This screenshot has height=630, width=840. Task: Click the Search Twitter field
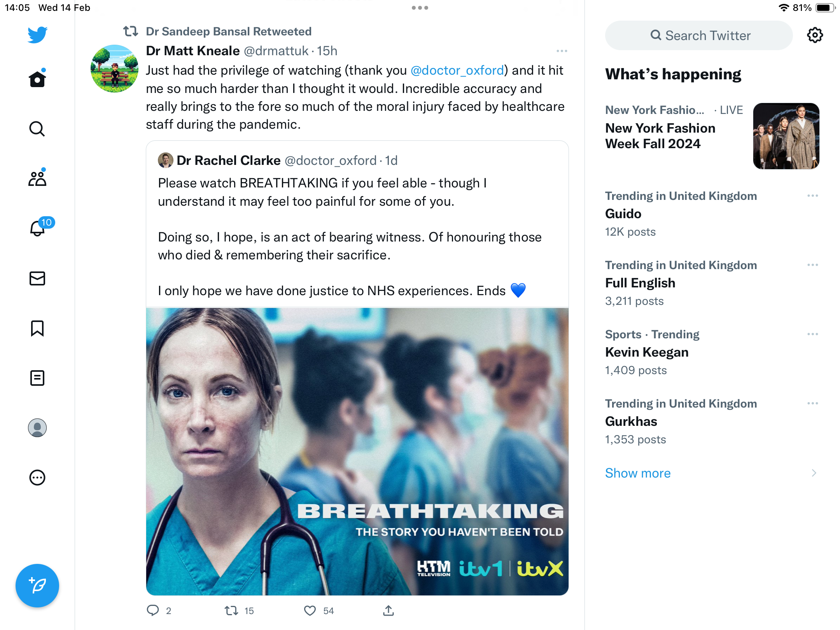click(x=699, y=35)
